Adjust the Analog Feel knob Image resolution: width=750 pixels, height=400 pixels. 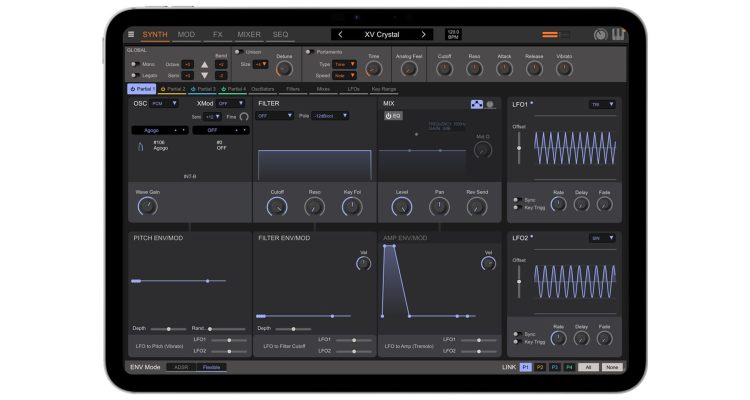pos(409,69)
